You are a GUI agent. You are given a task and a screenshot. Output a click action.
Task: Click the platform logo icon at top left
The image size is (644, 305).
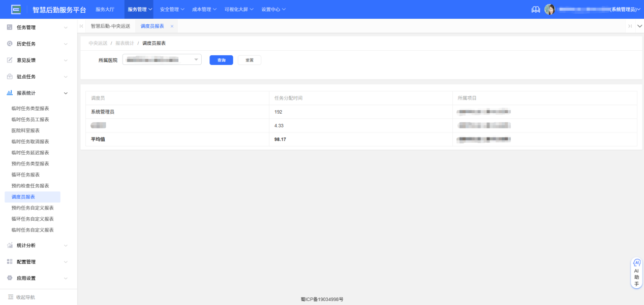[16, 9]
